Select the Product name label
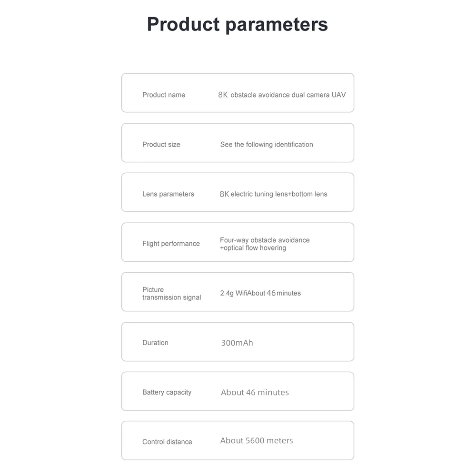This screenshot has height=476, width=476. (x=164, y=95)
